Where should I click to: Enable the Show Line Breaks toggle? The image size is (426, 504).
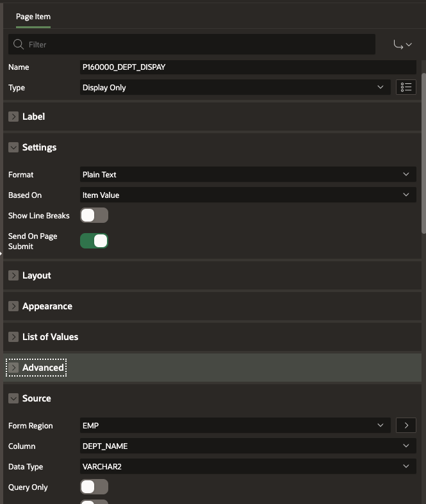[x=94, y=215]
